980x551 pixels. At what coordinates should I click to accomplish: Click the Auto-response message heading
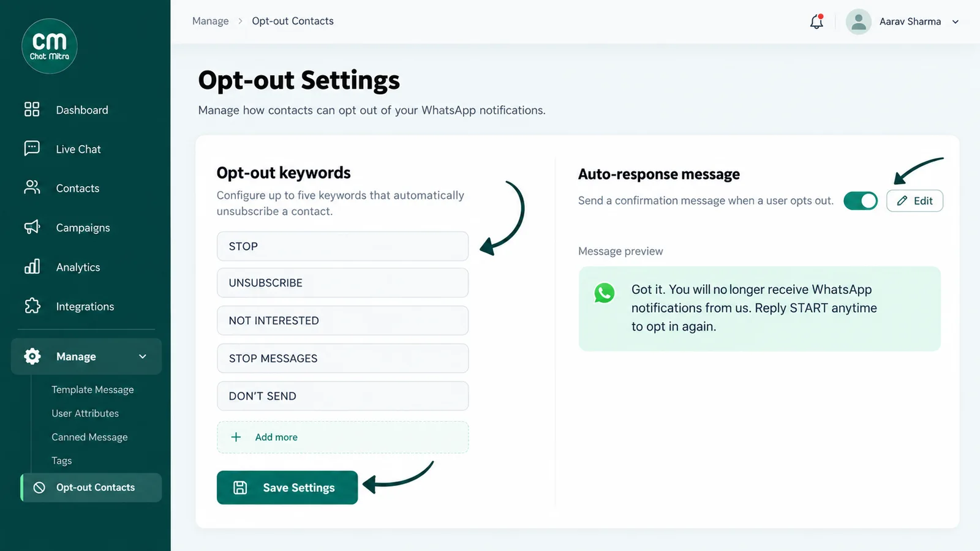pos(659,174)
